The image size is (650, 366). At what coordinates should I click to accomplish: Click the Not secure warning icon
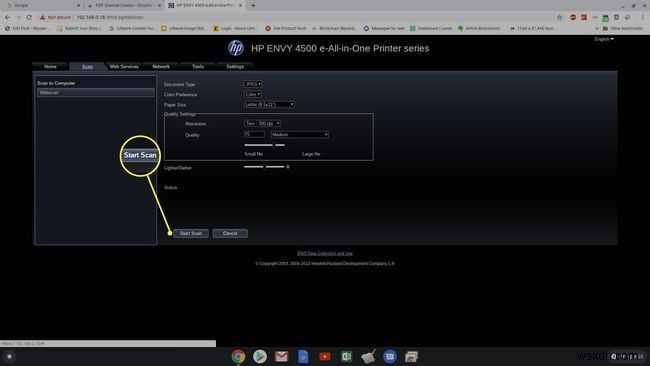coord(42,17)
